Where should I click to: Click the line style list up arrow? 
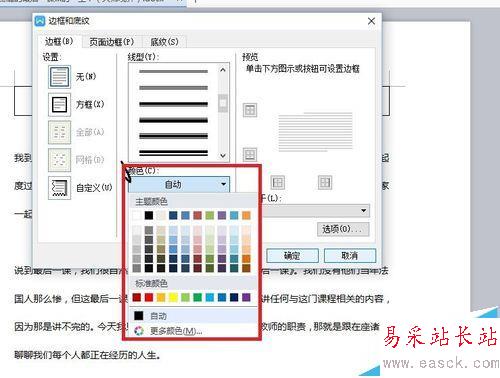tap(223, 70)
